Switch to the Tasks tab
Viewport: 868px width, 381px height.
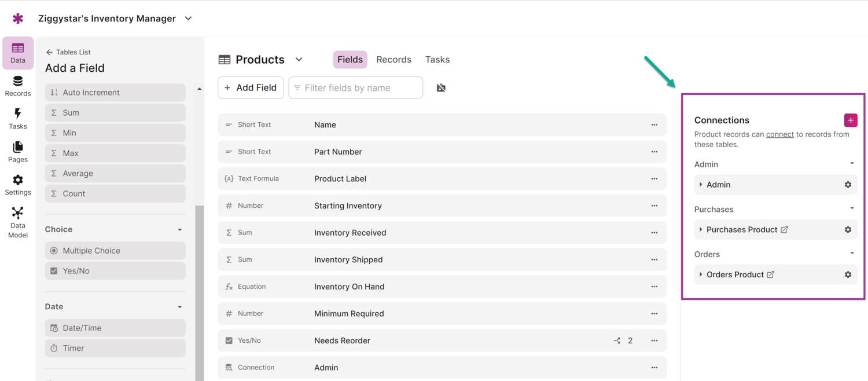pyautogui.click(x=437, y=60)
